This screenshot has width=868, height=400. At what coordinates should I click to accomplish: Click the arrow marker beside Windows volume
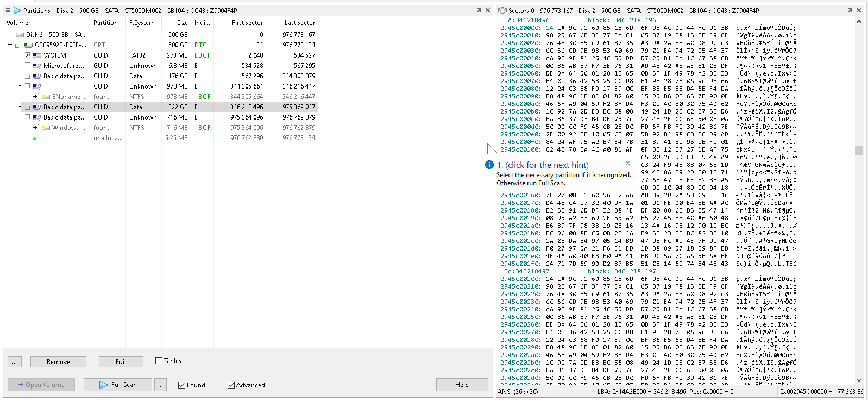pyautogui.click(x=35, y=128)
